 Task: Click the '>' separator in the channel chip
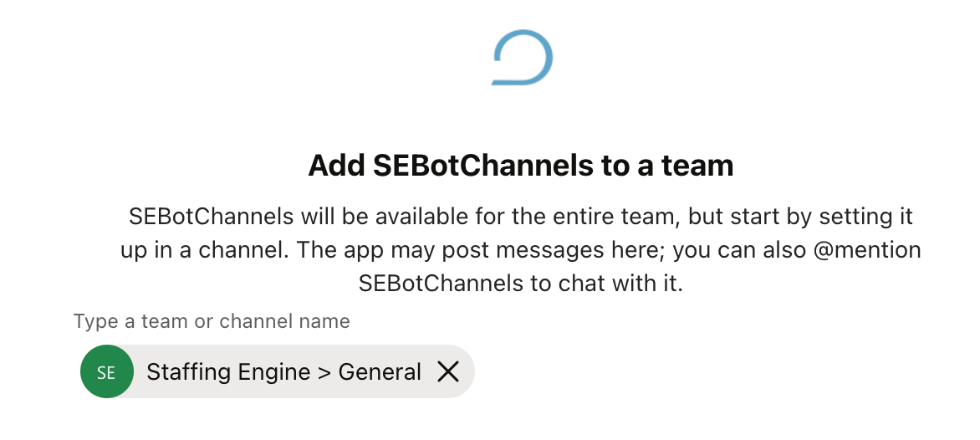pyautogui.click(x=324, y=372)
